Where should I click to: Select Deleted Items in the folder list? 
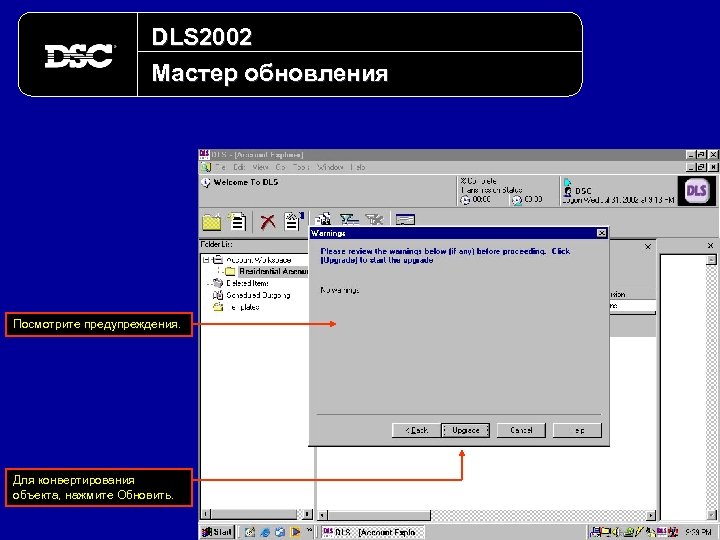pos(247,283)
